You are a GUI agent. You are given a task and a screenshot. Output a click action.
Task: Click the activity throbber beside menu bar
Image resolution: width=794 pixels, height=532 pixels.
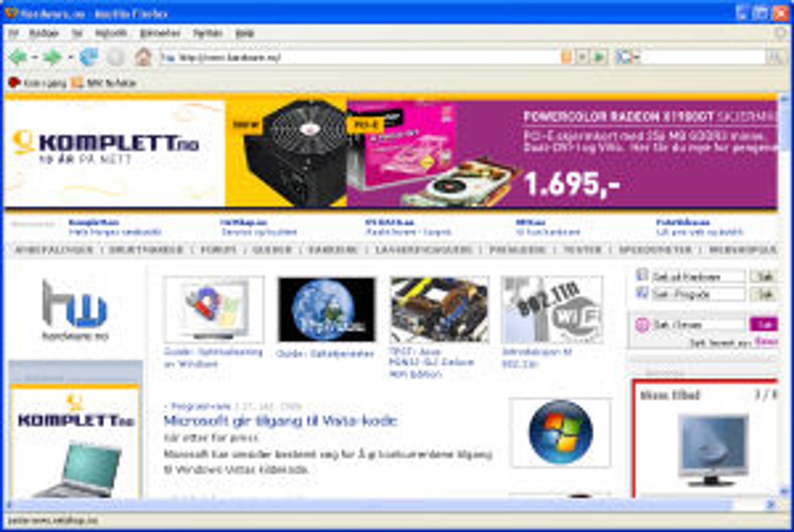pos(781,33)
